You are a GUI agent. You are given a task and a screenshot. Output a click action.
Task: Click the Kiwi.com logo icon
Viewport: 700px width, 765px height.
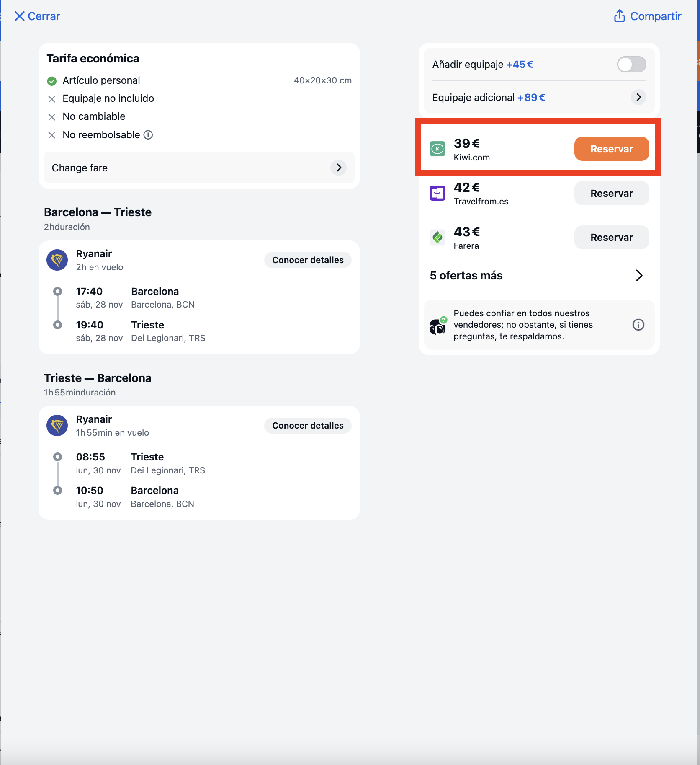(x=437, y=149)
